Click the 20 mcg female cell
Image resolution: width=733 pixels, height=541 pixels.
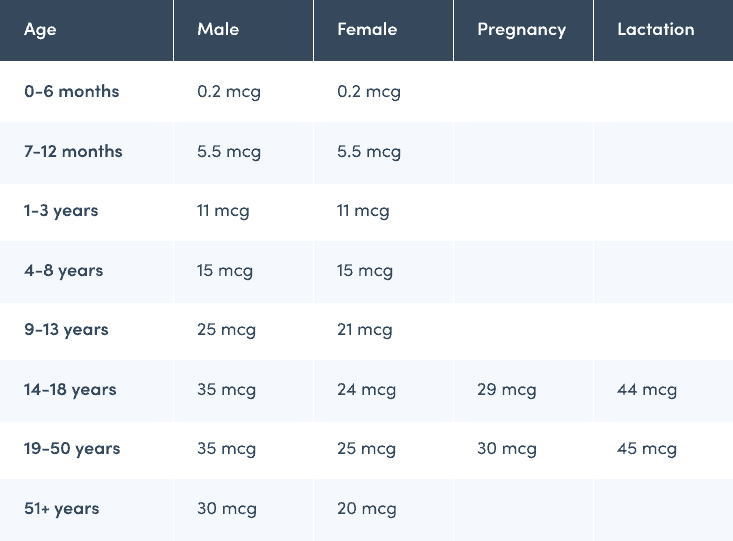(366, 509)
